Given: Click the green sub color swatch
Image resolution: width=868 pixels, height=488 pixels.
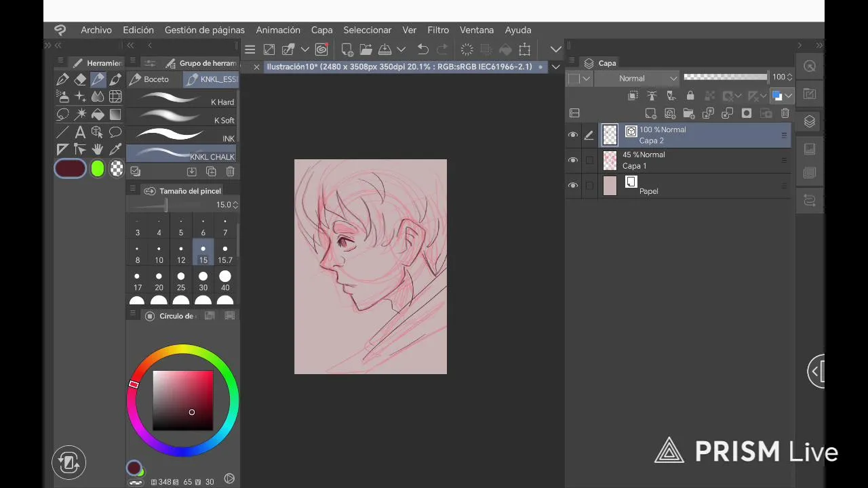Looking at the screenshot, I should pos(98,169).
